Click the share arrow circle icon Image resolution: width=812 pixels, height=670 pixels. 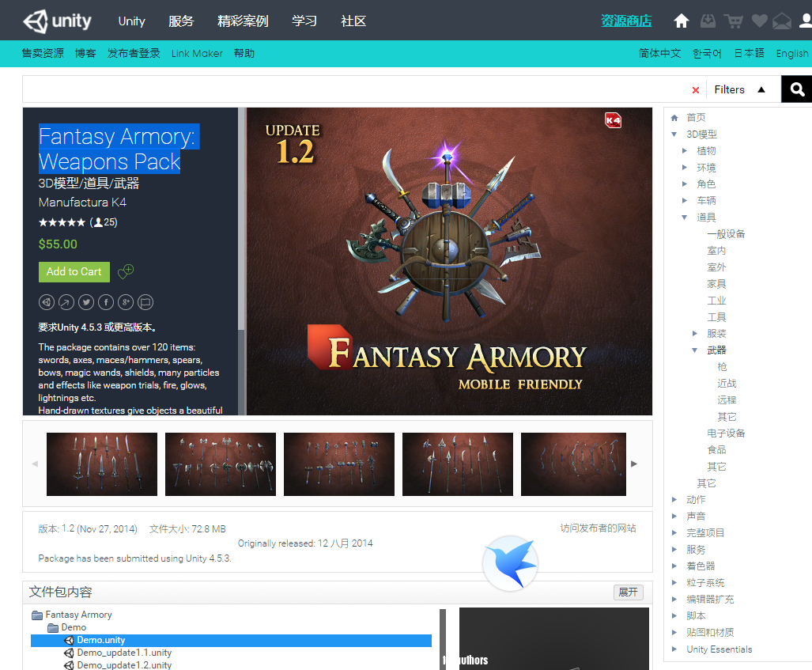pos(66,302)
